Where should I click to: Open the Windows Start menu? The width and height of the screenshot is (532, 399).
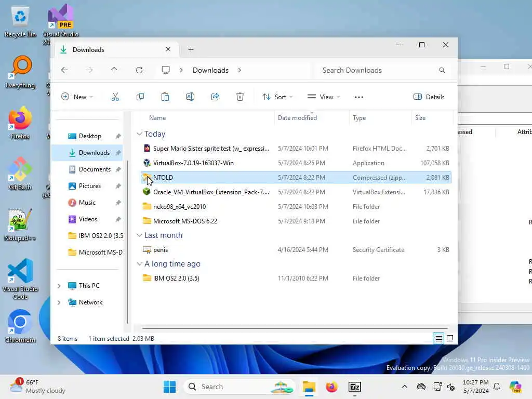pyautogui.click(x=170, y=387)
